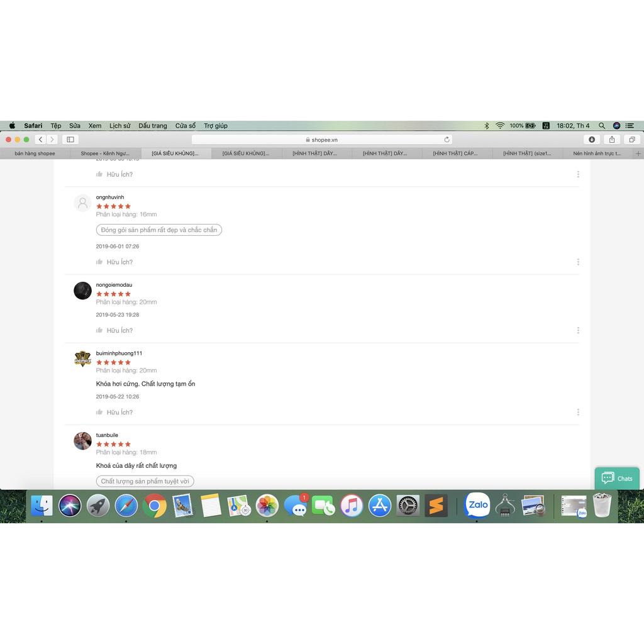
Task: Go back with the Safari back button
Action: pyautogui.click(x=40, y=140)
